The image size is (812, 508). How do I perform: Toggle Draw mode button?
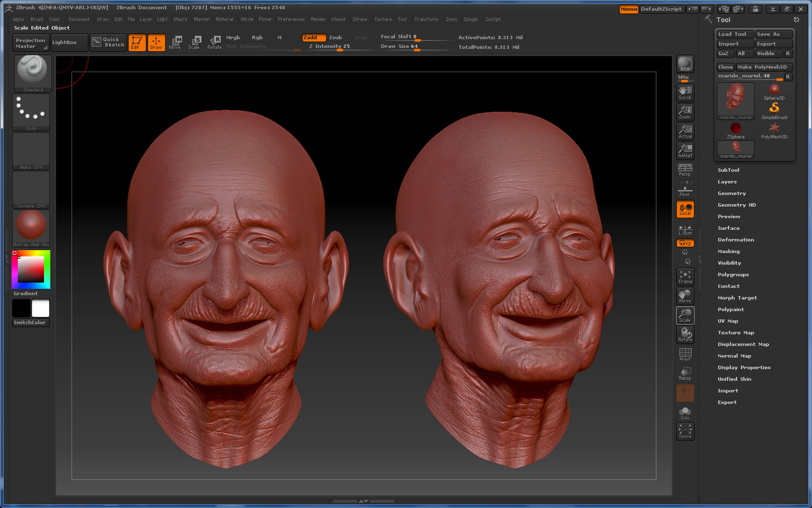coord(156,42)
